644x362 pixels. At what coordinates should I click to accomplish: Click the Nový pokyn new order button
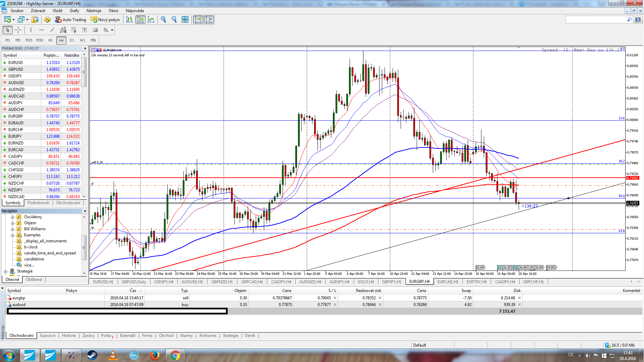pyautogui.click(x=105, y=20)
